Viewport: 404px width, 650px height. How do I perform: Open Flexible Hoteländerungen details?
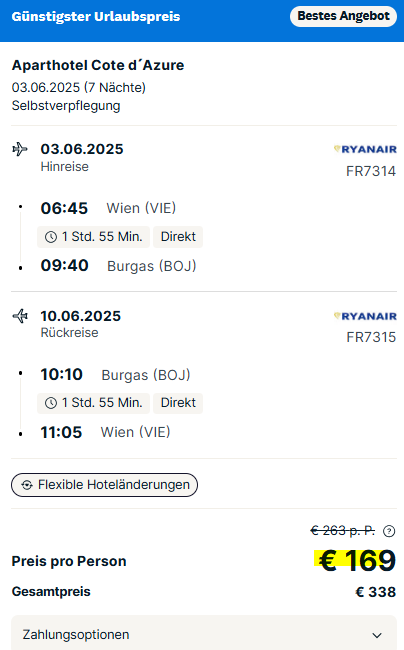(x=104, y=485)
